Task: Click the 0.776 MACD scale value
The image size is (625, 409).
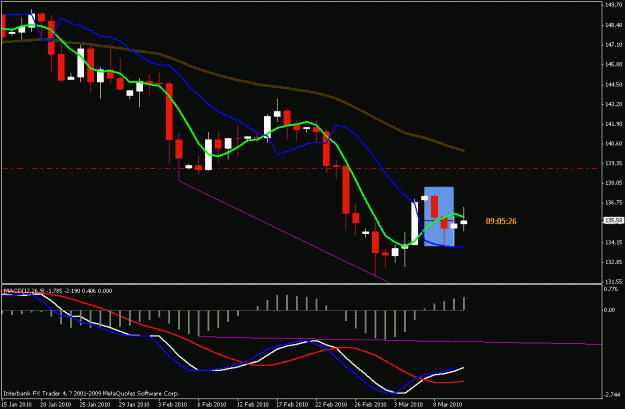Action: tap(611, 289)
